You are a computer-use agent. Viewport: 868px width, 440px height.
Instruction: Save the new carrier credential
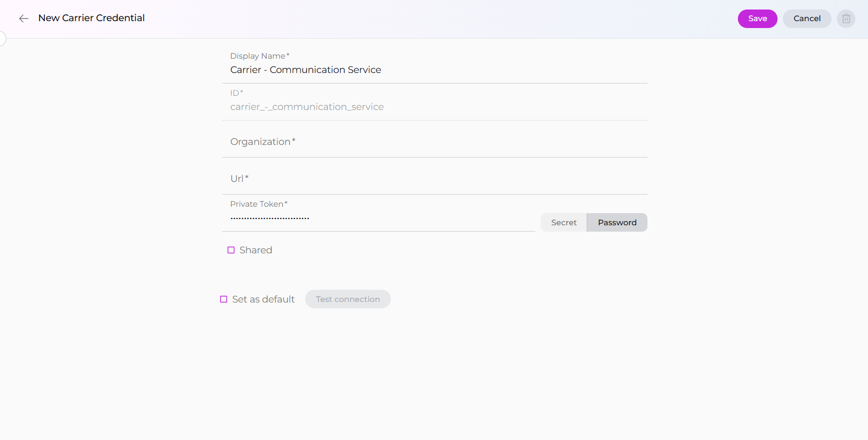(x=757, y=19)
